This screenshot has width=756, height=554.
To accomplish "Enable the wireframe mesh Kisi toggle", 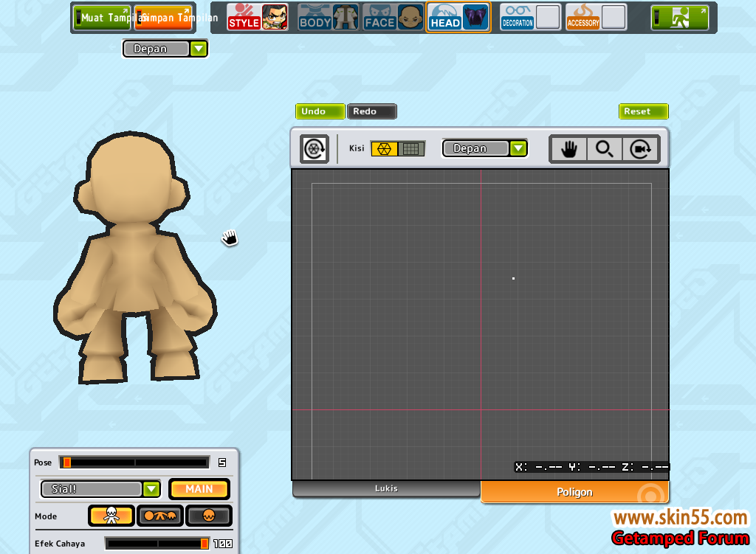I will click(384, 149).
